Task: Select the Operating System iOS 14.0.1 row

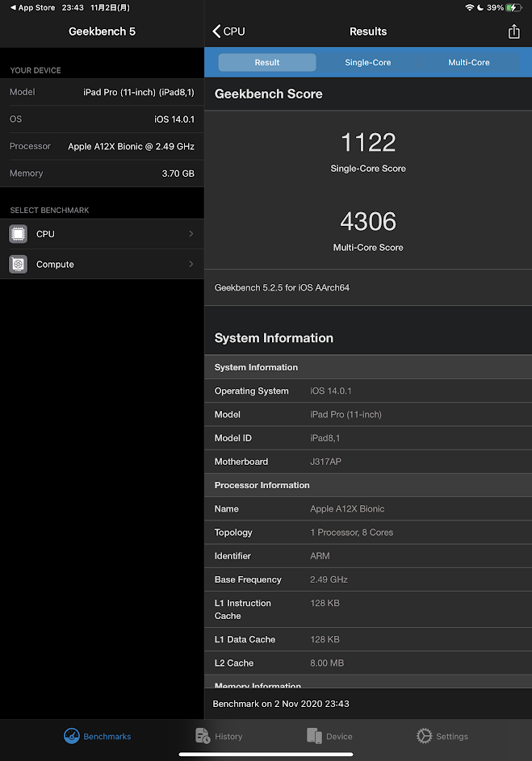Action: [x=368, y=391]
